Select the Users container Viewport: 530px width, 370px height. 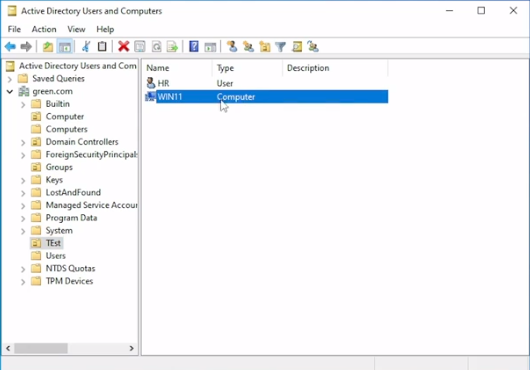pos(55,256)
